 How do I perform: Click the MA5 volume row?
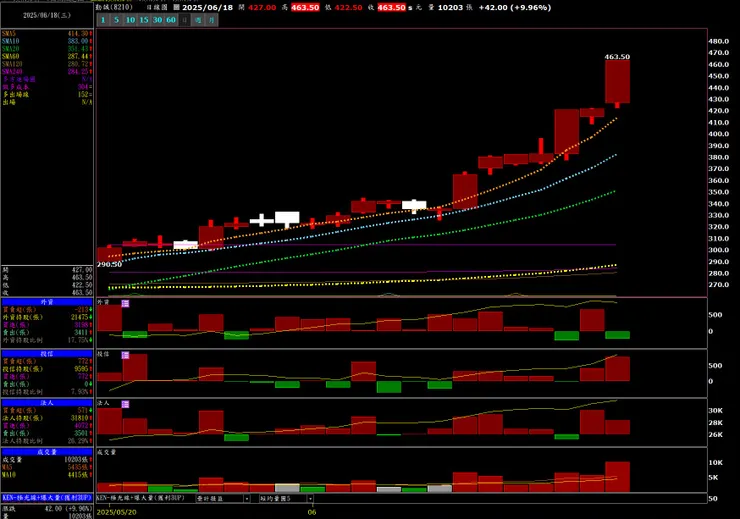click(x=47, y=467)
